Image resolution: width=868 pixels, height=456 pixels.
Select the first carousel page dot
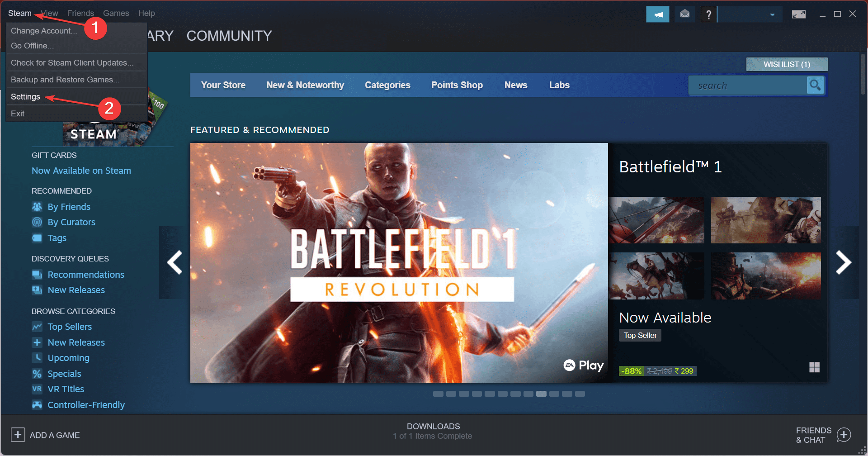(438, 394)
